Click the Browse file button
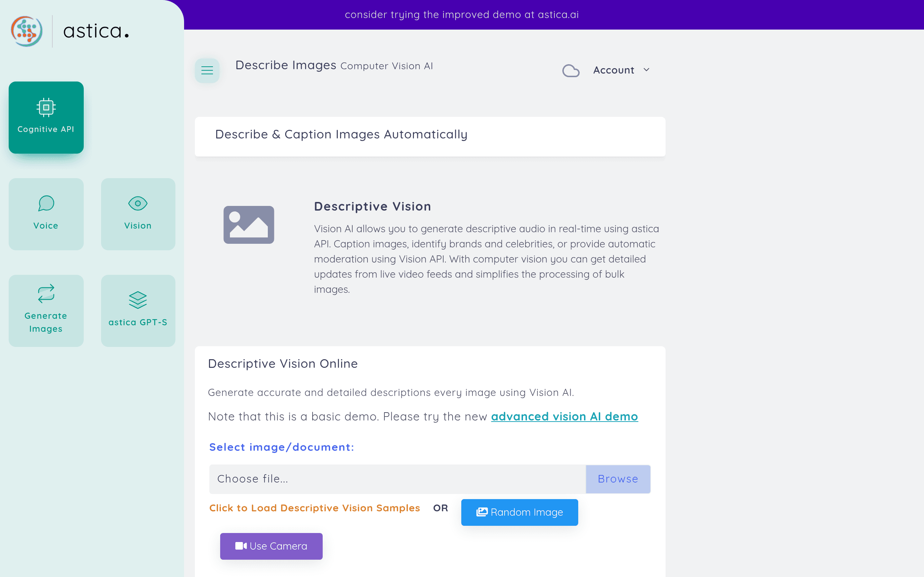This screenshot has height=577, width=924. 618,479
